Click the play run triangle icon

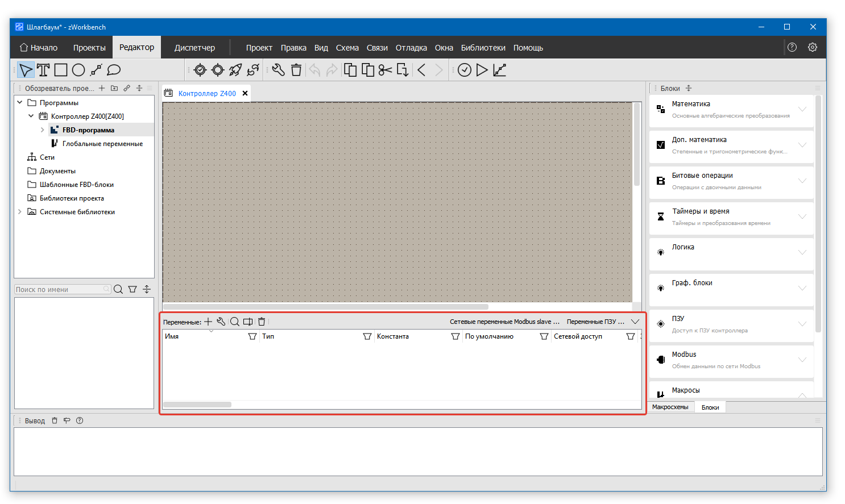482,70
